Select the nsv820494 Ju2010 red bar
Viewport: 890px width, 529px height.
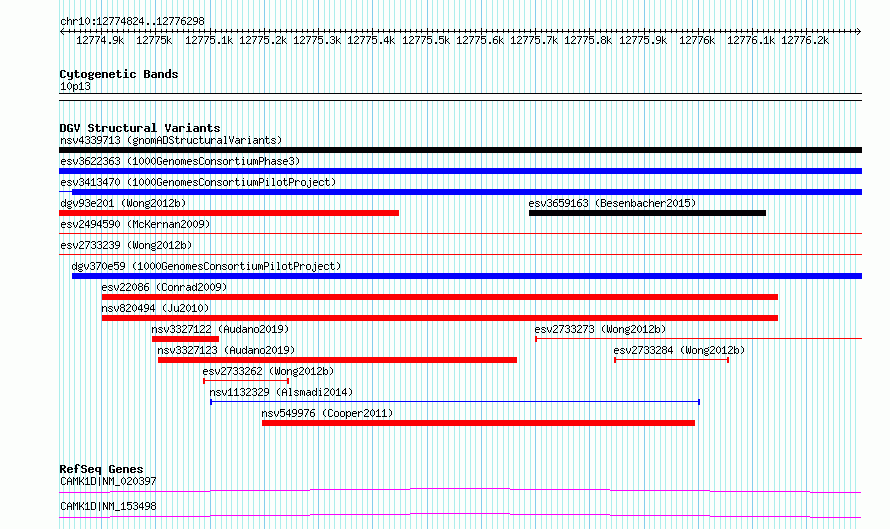[439, 318]
